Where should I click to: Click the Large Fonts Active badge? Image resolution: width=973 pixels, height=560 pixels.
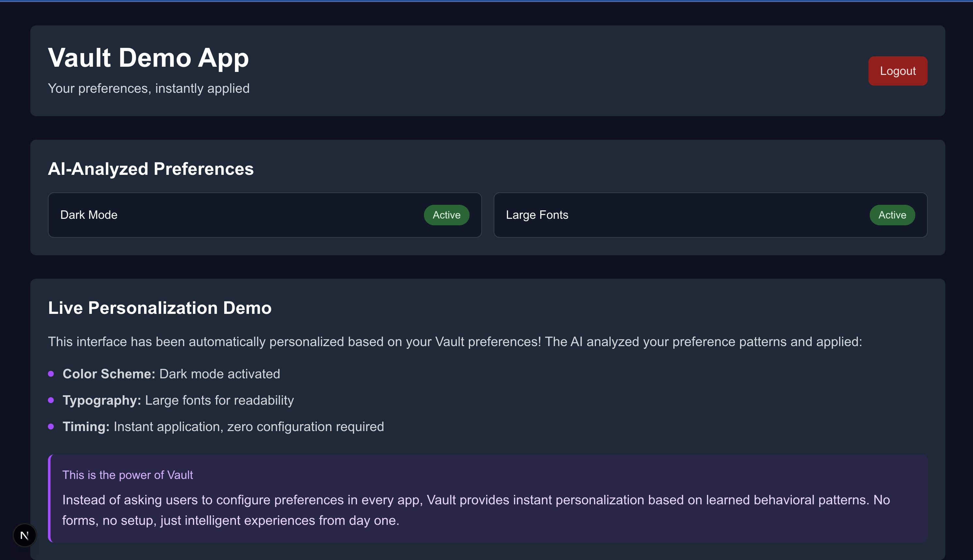892,215
